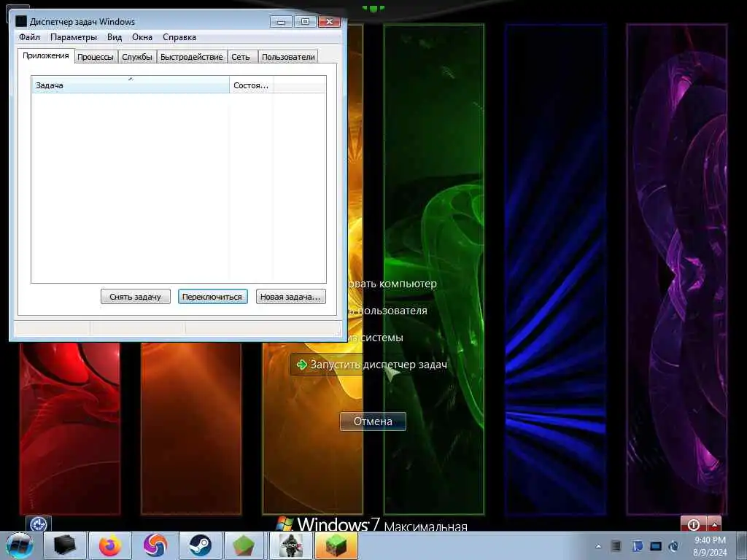Expand the shutdown options arrow

pyautogui.click(x=714, y=524)
